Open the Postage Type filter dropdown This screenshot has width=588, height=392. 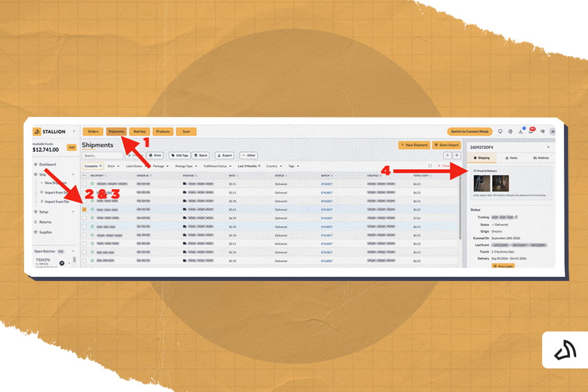click(186, 166)
